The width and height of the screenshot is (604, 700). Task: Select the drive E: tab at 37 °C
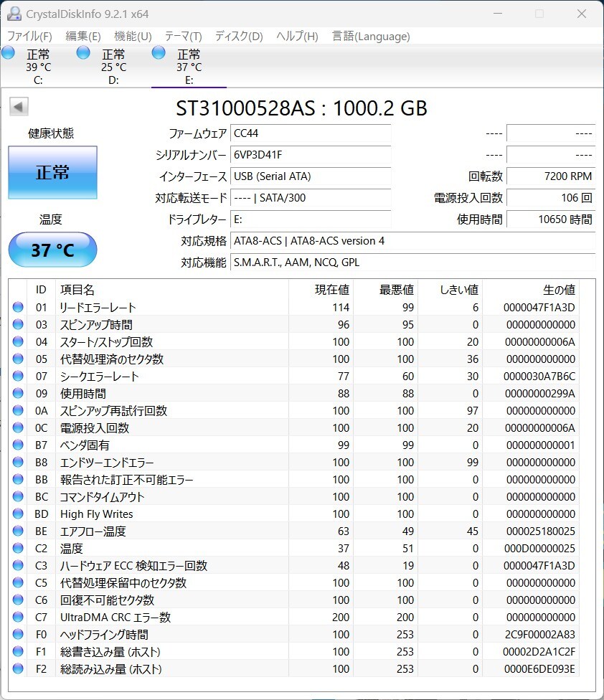coord(189,67)
